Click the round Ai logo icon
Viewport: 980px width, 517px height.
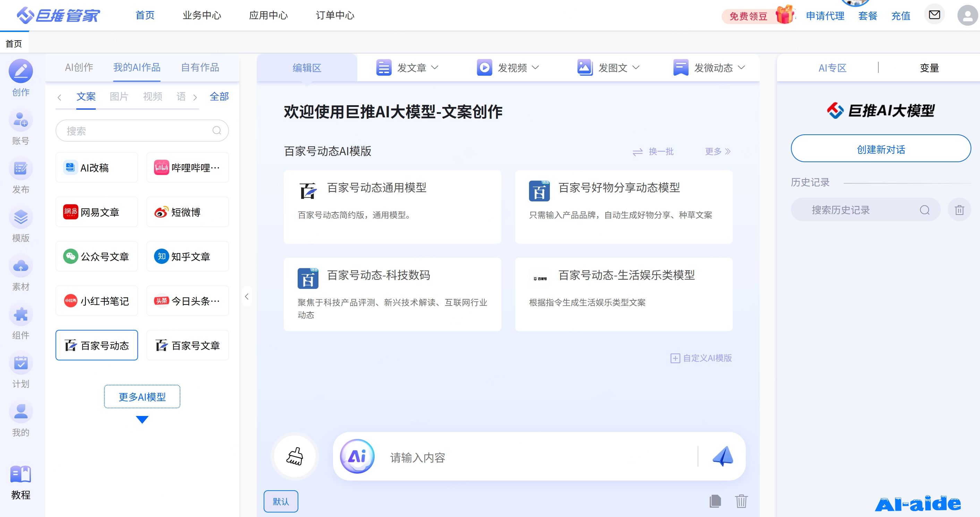point(357,456)
